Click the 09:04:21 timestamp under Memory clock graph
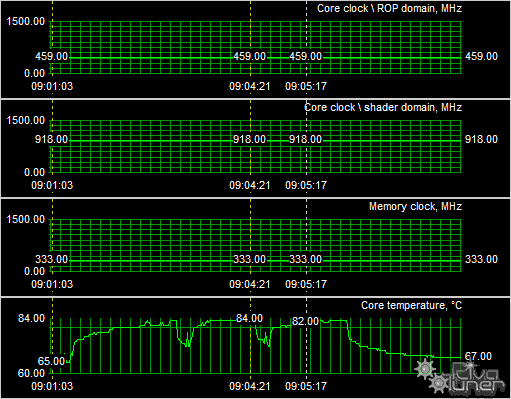The width and height of the screenshot is (511, 399). (250, 284)
